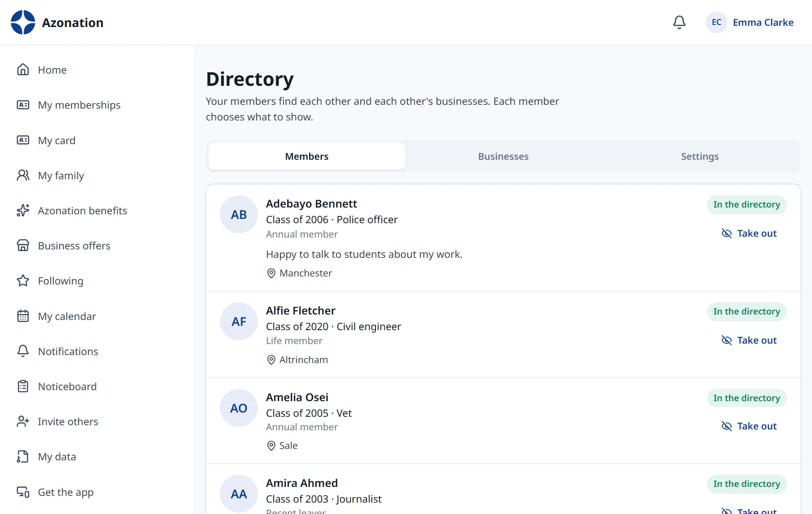Click the sidebar Notifications bell icon
Image resolution: width=812 pixels, height=514 pixels.
pyautogui.click(x=23, y=351)
